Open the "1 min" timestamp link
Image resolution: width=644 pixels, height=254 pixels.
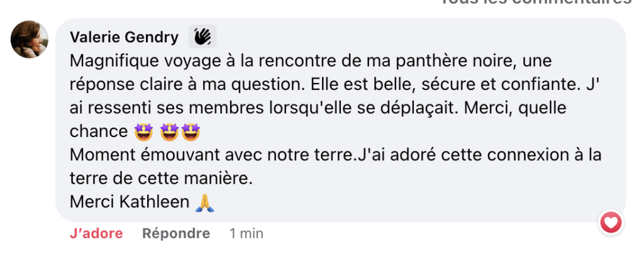tap(247, 233)
